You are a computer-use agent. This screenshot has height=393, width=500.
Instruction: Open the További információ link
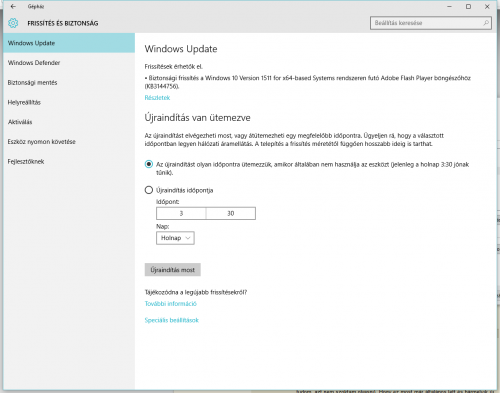171,304
